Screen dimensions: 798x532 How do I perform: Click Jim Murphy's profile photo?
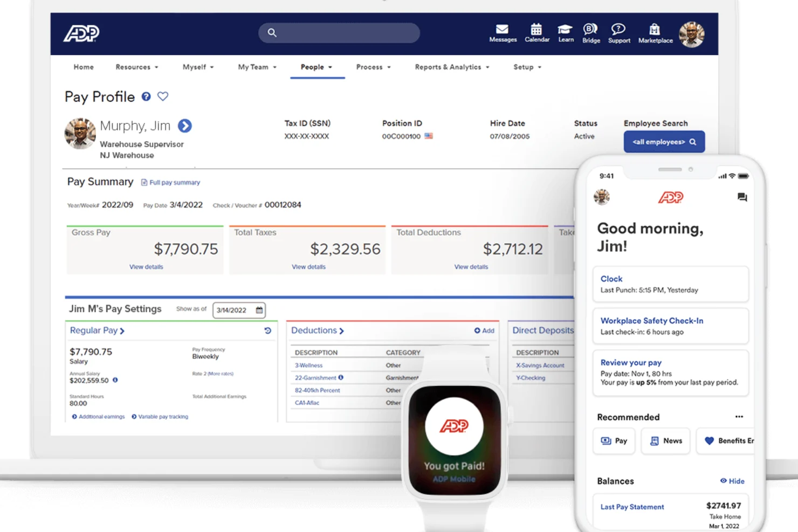point(80,134)
